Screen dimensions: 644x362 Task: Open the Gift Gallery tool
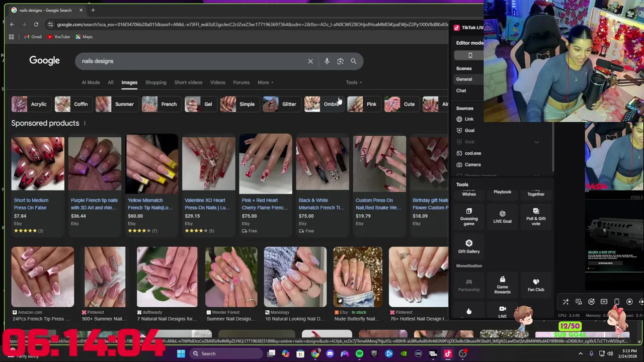469,246
